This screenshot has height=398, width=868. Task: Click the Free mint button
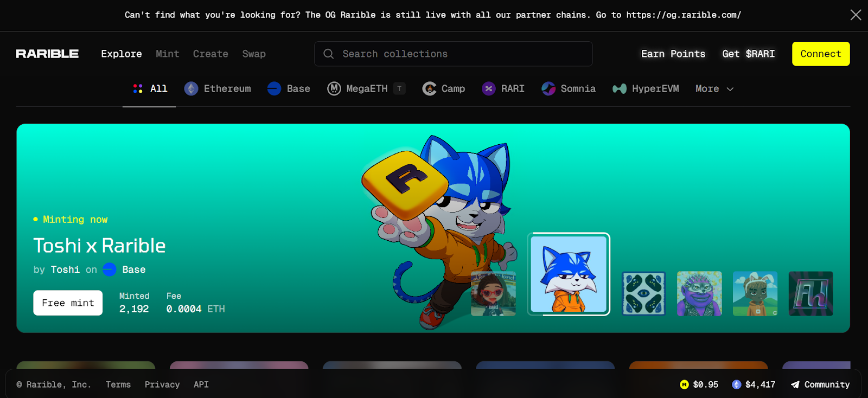tap(68, 303)
